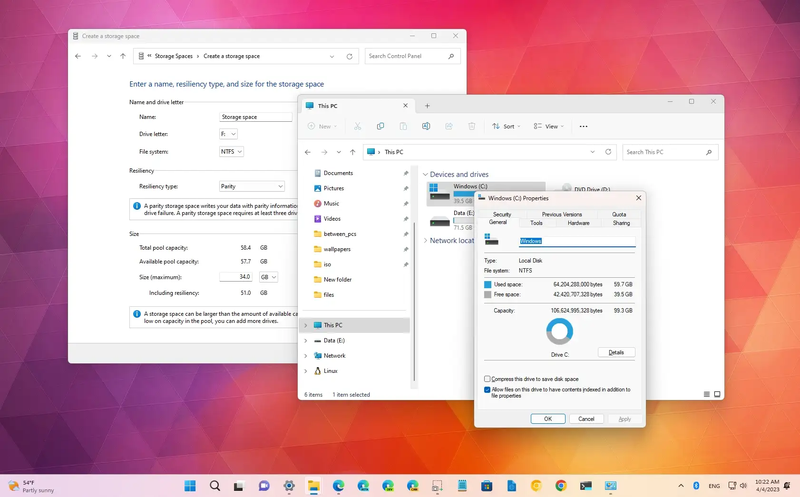Viewport: 800px width, 497px height.
Task: Open the Sort dropdown in File Explorer
Action: pyautogui.click(x=506, y=126)
